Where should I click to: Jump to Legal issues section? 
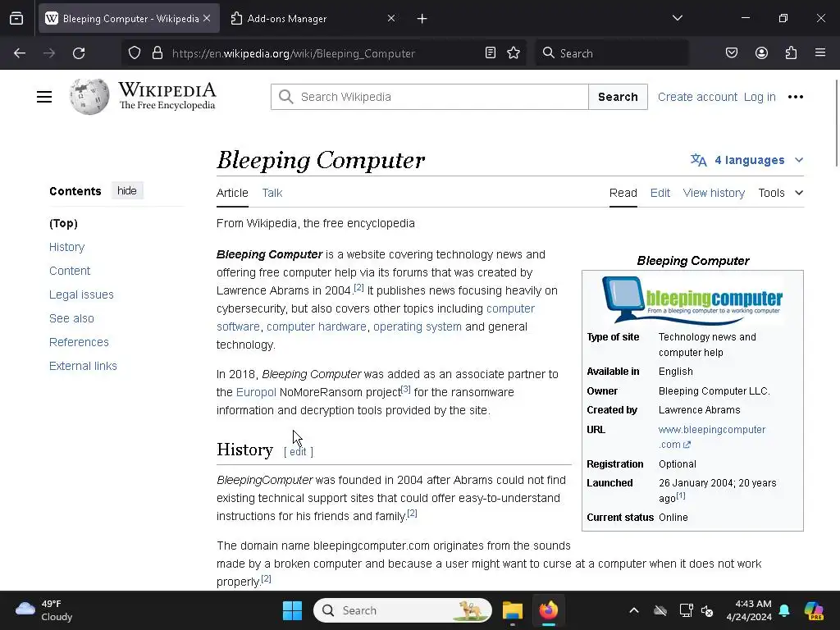[81, 294]
